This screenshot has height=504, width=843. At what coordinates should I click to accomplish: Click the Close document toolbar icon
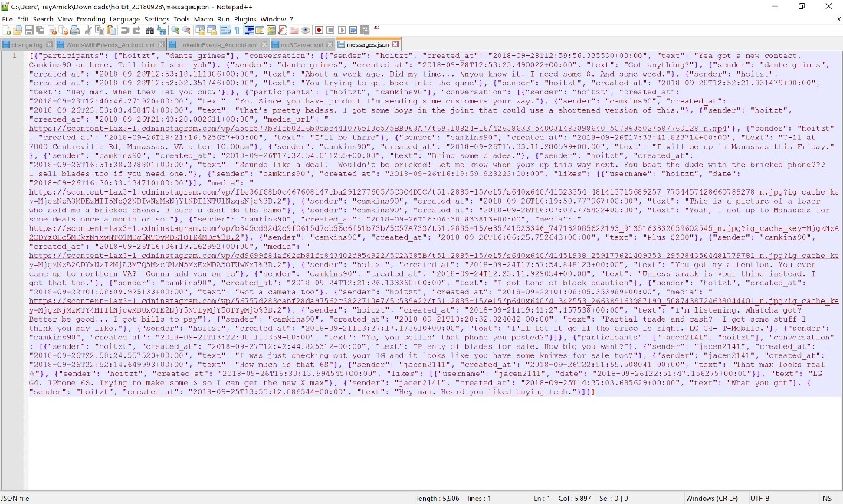pyautogui.click(x=51, y=31)
